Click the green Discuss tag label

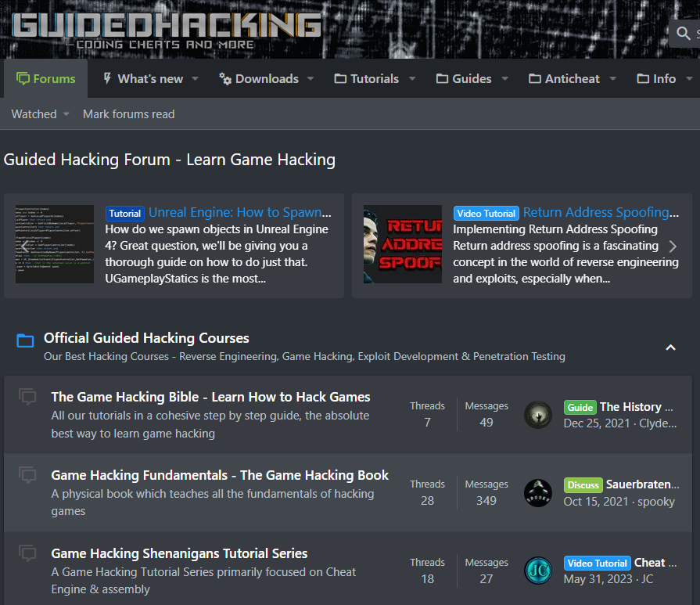(583, 484)
